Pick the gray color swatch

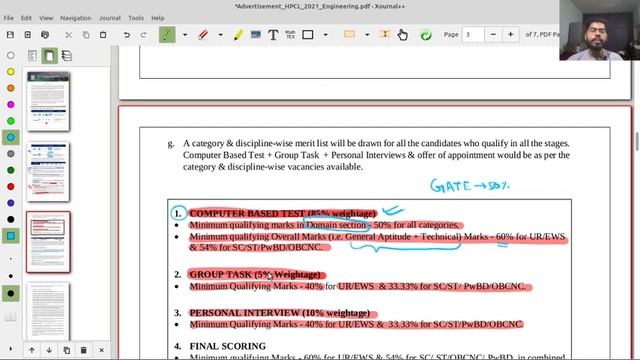(11, 154)
